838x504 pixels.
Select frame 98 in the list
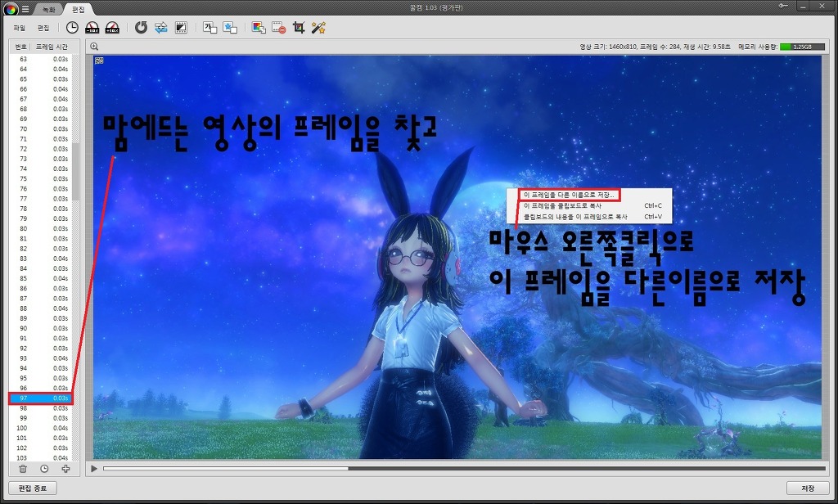click(41, 408)
